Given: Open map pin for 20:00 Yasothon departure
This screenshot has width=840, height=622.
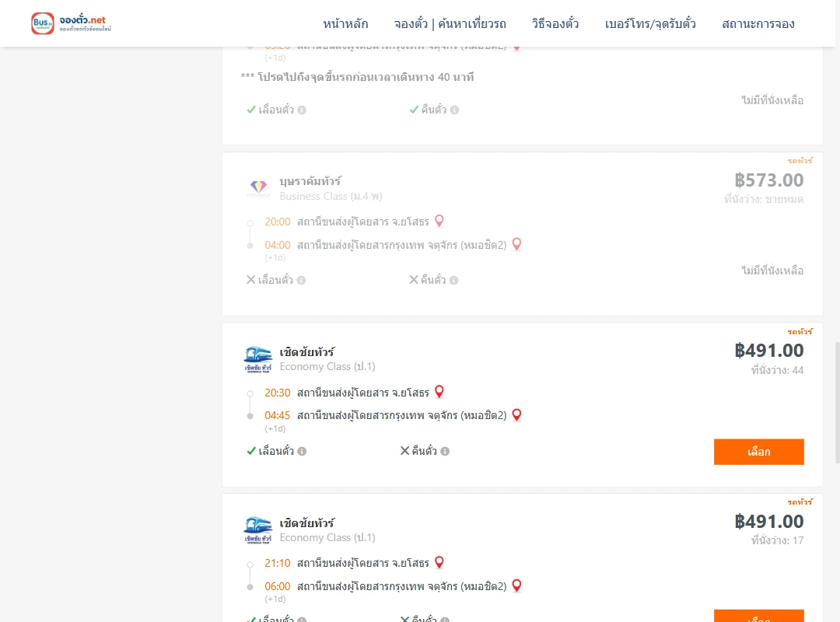Looking at the screenshot, I should point(439,221).
